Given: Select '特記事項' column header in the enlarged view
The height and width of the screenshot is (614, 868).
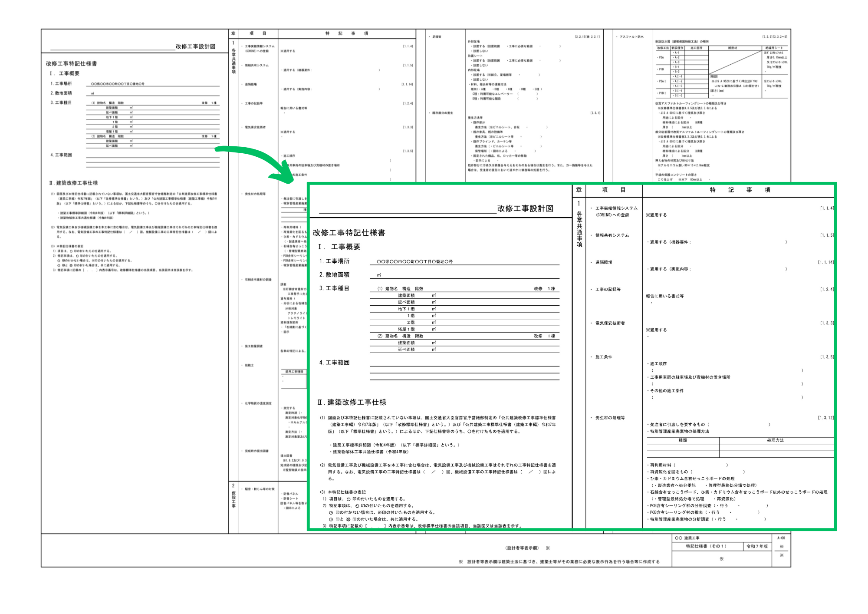Looking at the screenshot, I should pos(740,190).
